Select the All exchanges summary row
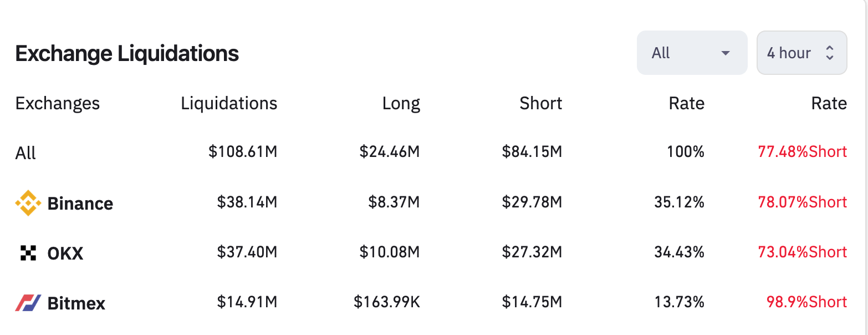The height and width of the screenshot is (335, 868). click(25, 153)
